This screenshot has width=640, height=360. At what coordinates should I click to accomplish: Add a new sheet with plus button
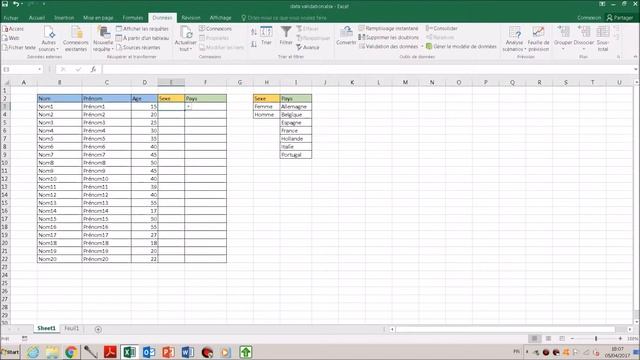[x=98, y=329]
